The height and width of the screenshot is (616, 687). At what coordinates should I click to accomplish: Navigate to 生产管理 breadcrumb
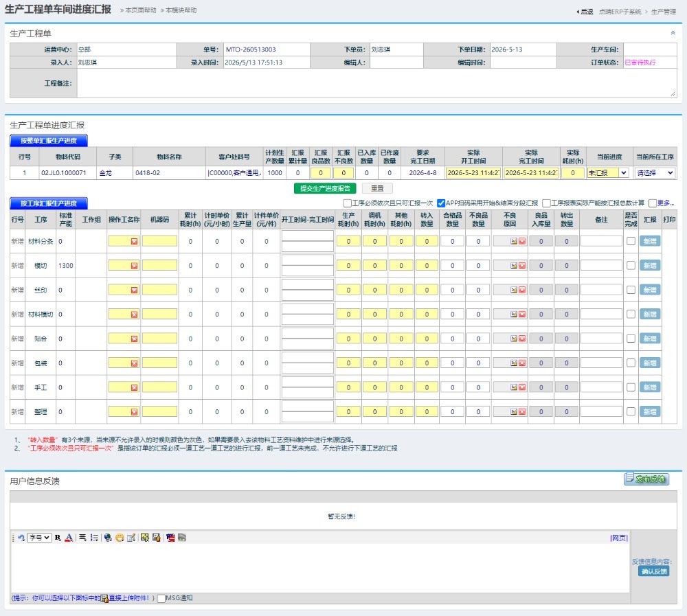coord(664,12)
